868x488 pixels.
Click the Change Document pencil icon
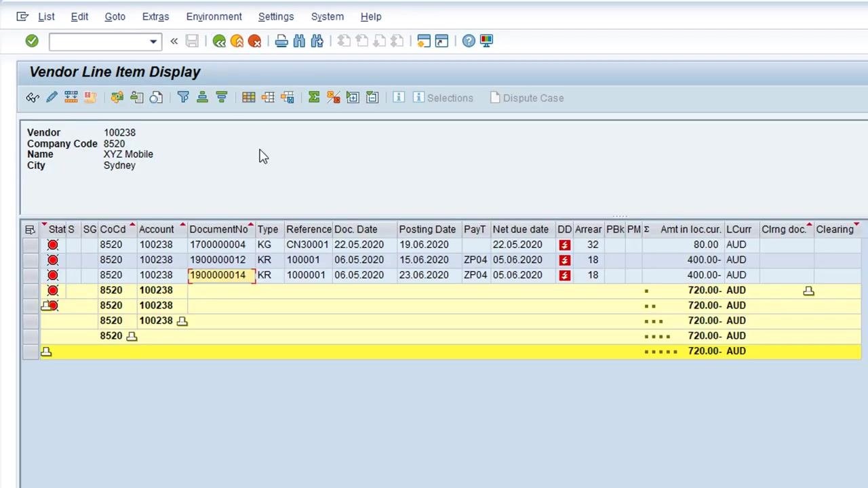point(52,98)
